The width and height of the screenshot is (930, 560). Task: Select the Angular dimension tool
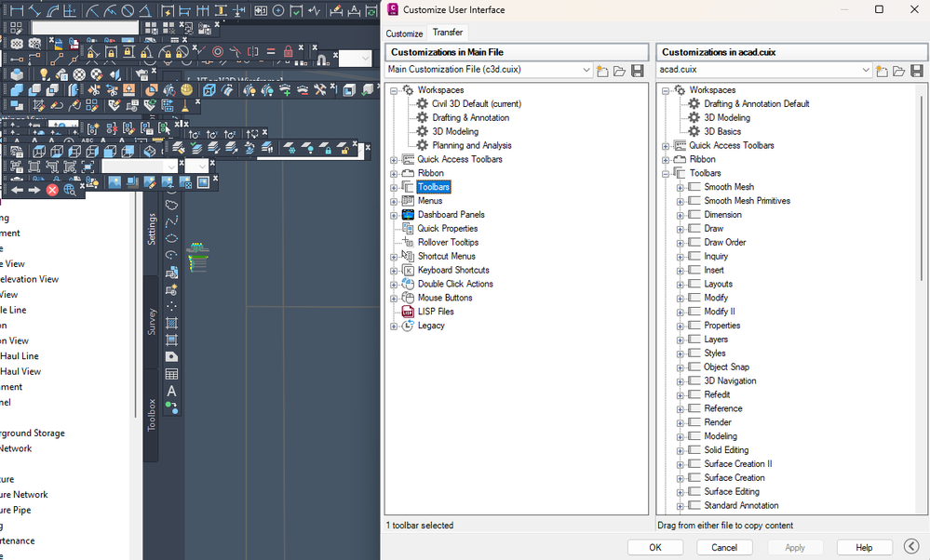pos(144,10)
